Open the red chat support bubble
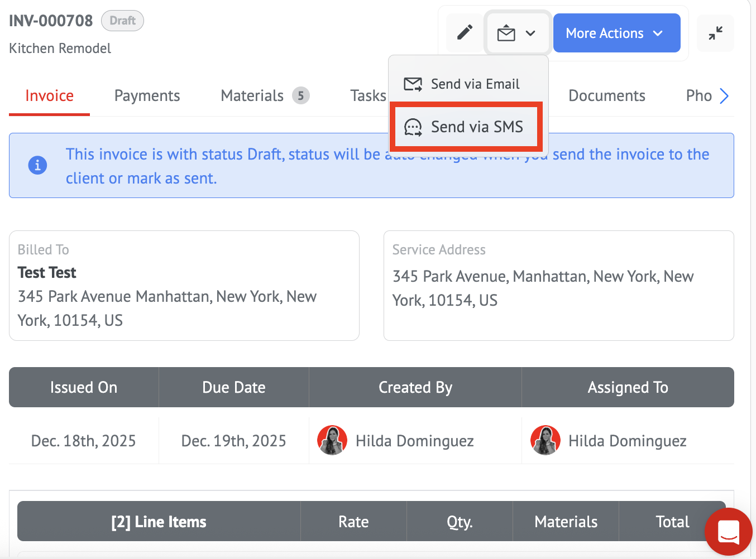Image resolution: width=756 pixels, height=559 pixels. pos(728,531)
